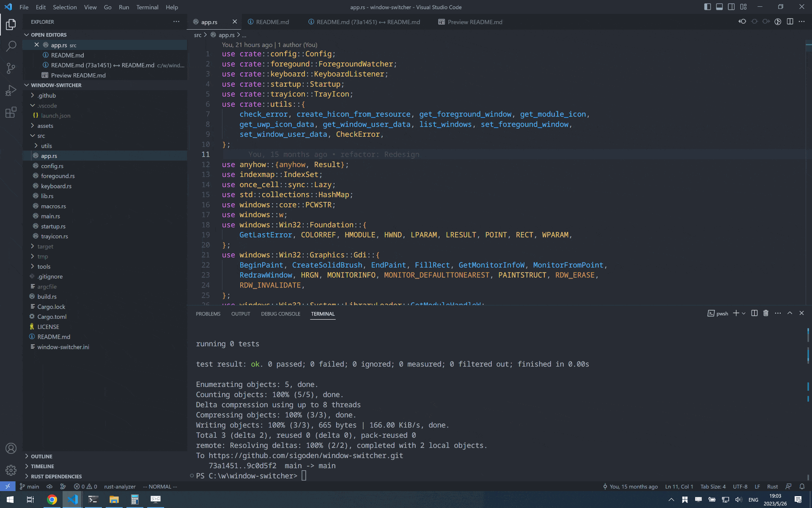Open the Extensions view
812x508 pixels.
click(x=11, y=112)
